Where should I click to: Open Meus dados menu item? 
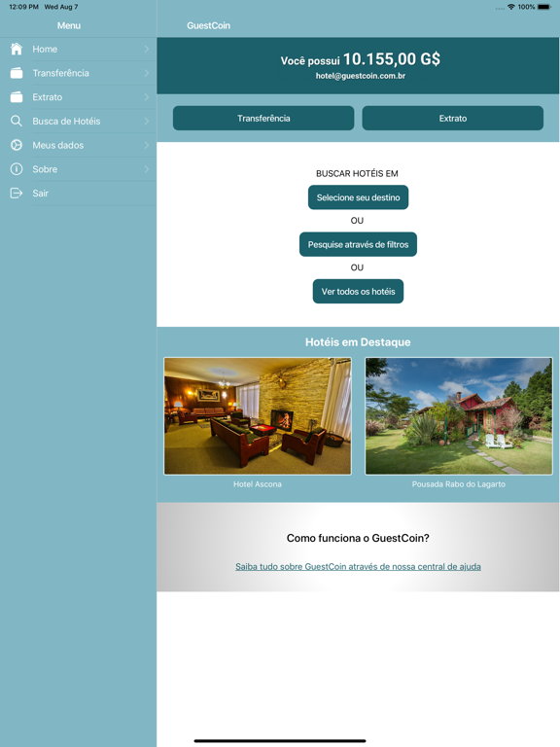tap(78, 145)
